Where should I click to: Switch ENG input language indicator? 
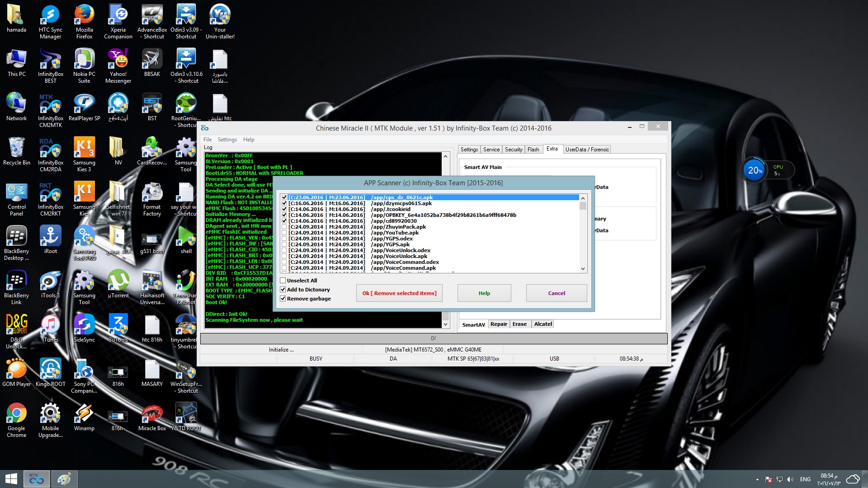point(805,479)
